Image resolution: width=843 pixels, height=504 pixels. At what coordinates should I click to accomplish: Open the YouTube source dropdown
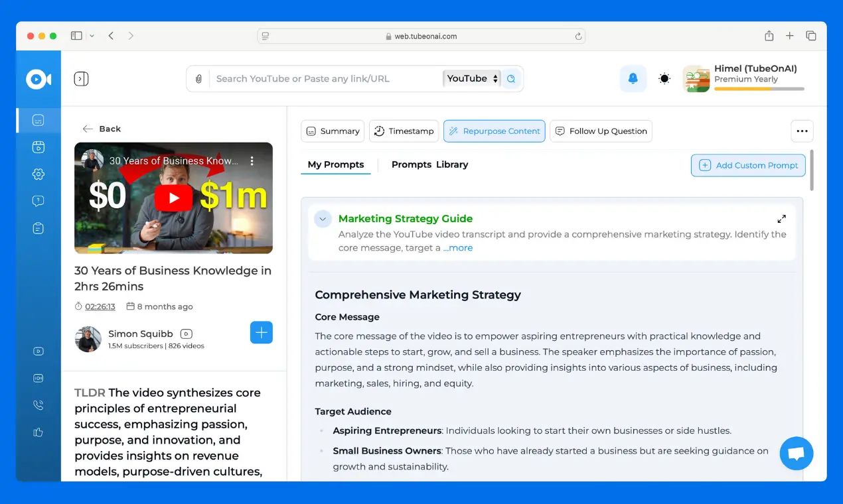(x=472, y=78)
